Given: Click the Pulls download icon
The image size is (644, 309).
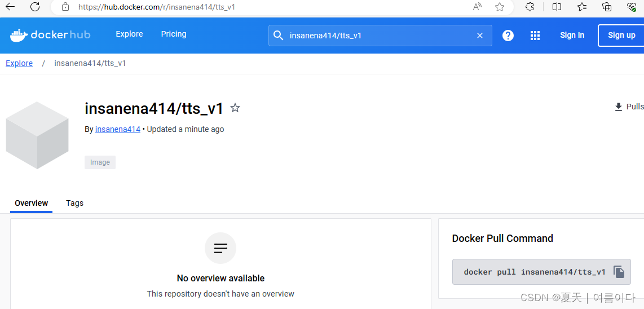Looking at the screenshot, I should coord(619,107).
